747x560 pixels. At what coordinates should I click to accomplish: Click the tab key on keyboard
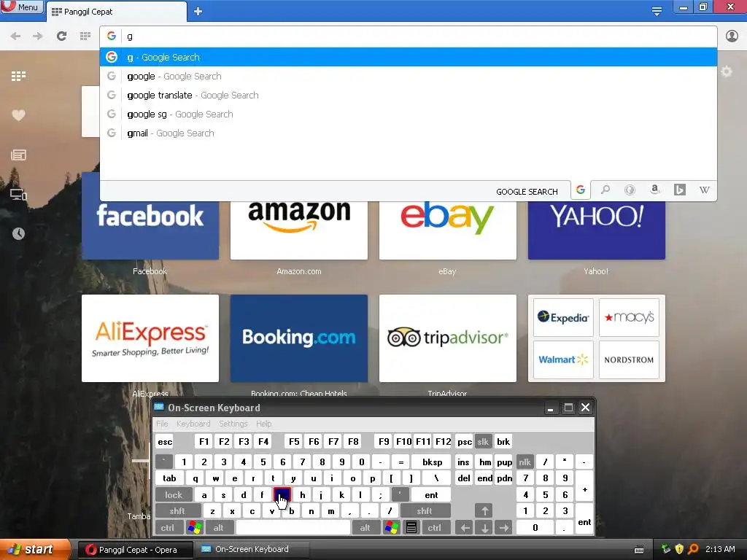(x=169, y=478)
